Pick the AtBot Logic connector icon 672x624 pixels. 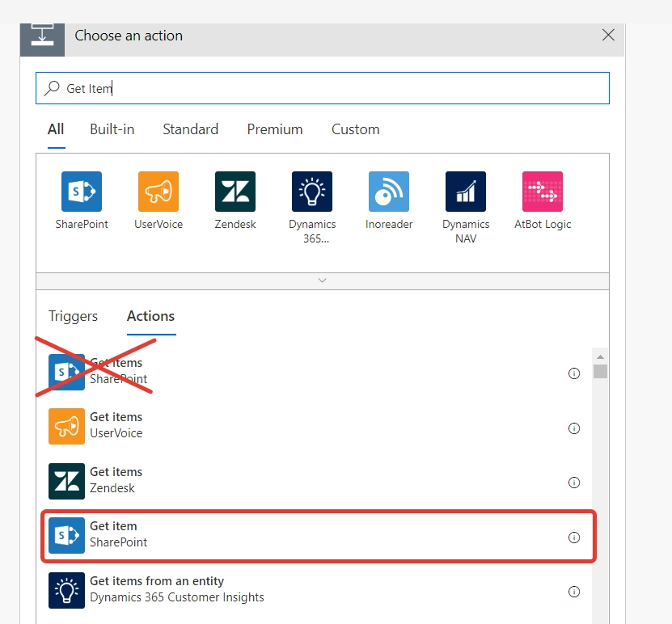pyautogui.click(x=542, y=192)
